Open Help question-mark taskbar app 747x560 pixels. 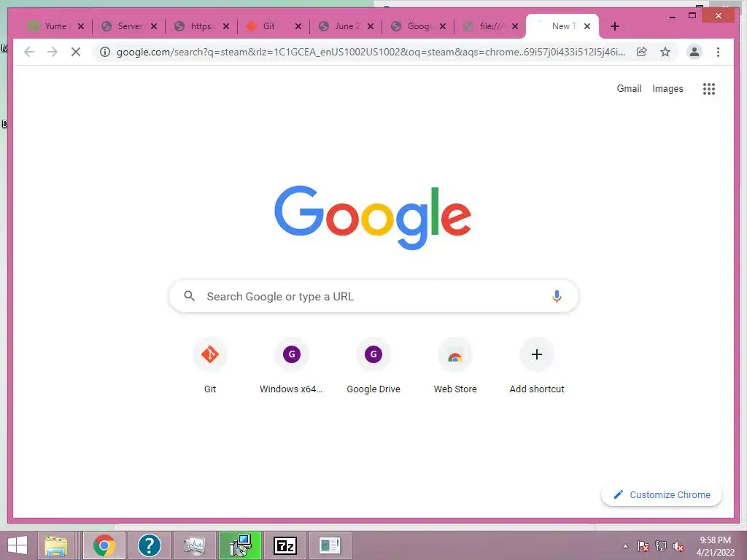point(149,545)
